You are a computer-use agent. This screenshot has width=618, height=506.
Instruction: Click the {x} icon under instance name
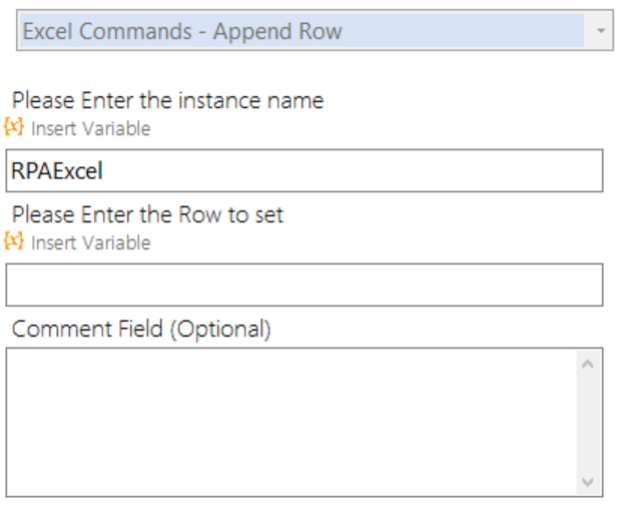(14, 127)
